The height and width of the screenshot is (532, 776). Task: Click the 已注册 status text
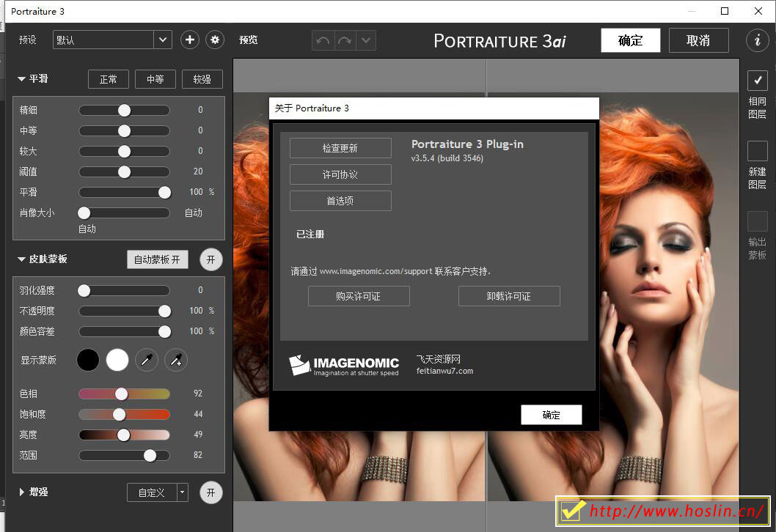310,234
